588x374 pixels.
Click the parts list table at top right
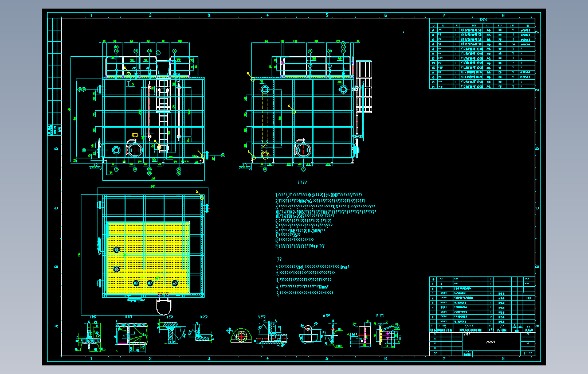[482, 53]
